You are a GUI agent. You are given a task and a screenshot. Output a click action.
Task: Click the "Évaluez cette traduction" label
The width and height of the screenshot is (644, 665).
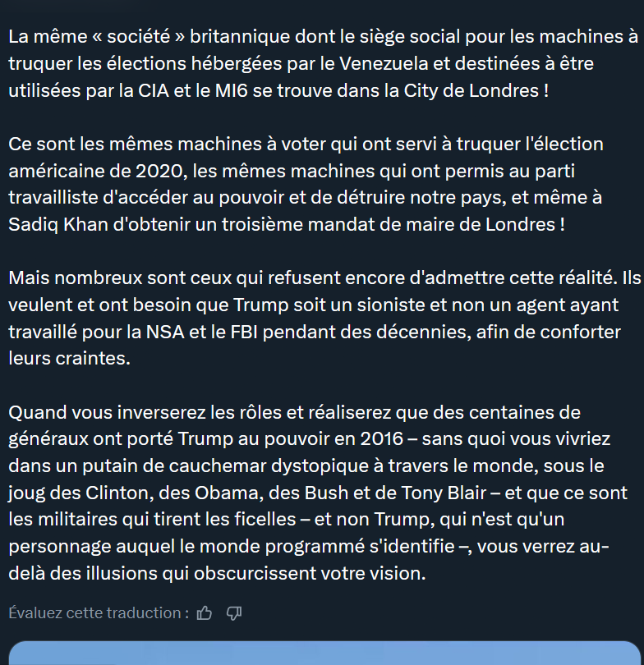99,612
